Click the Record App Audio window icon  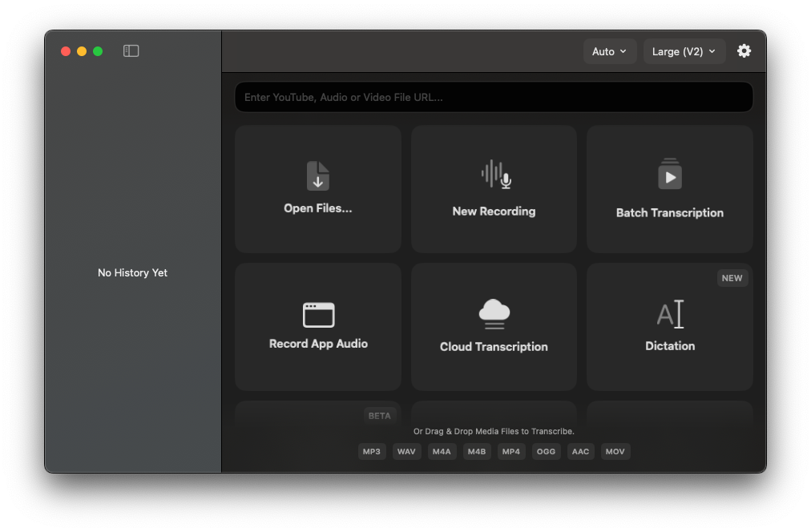click(x=318, y=315)
